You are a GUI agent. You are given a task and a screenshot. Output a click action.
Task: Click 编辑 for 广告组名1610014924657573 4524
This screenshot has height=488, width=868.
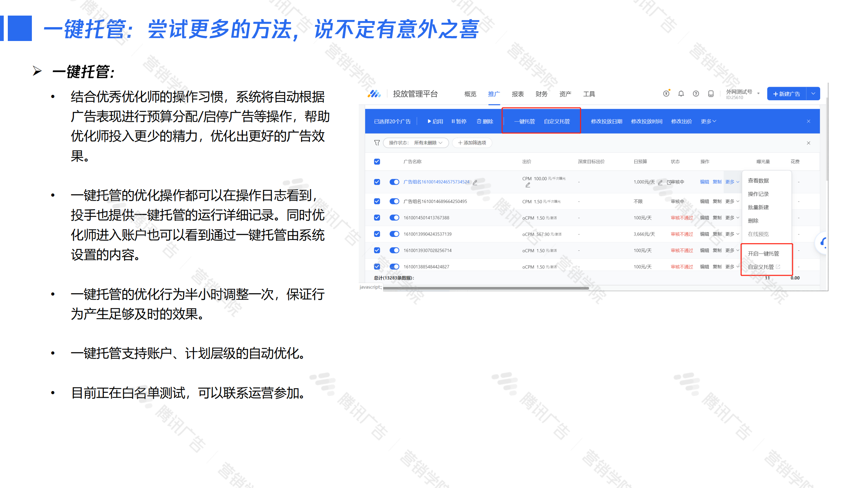pos(704,182)
